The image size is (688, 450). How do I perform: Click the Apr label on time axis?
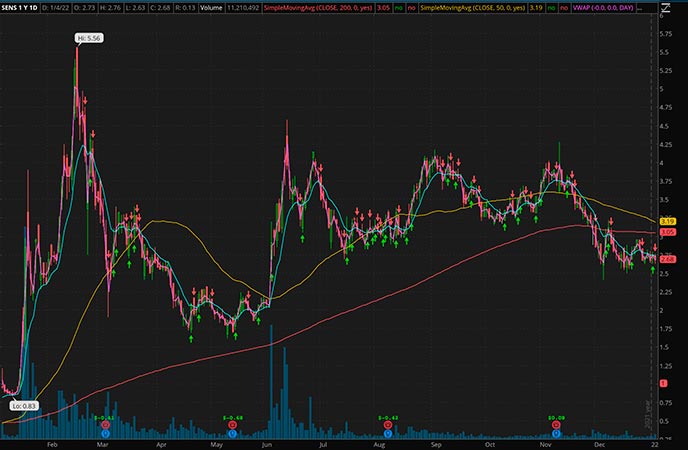coord(161,444)
